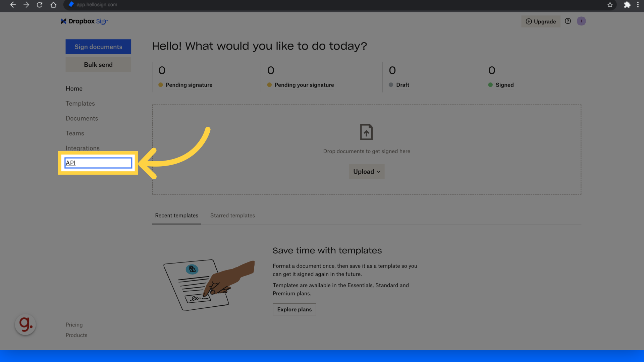Open the Upload dropdown
This screenshot has height=362, width=644.
(366, 171)
